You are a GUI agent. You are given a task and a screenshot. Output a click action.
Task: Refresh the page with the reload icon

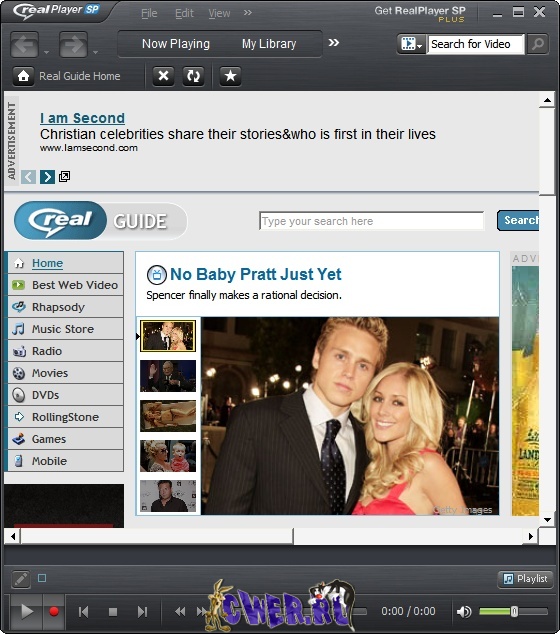[x=193, y=76]
